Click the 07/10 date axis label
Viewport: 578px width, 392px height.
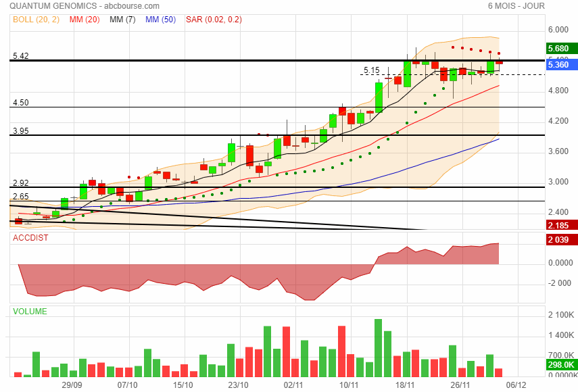(x=128, y=385)
